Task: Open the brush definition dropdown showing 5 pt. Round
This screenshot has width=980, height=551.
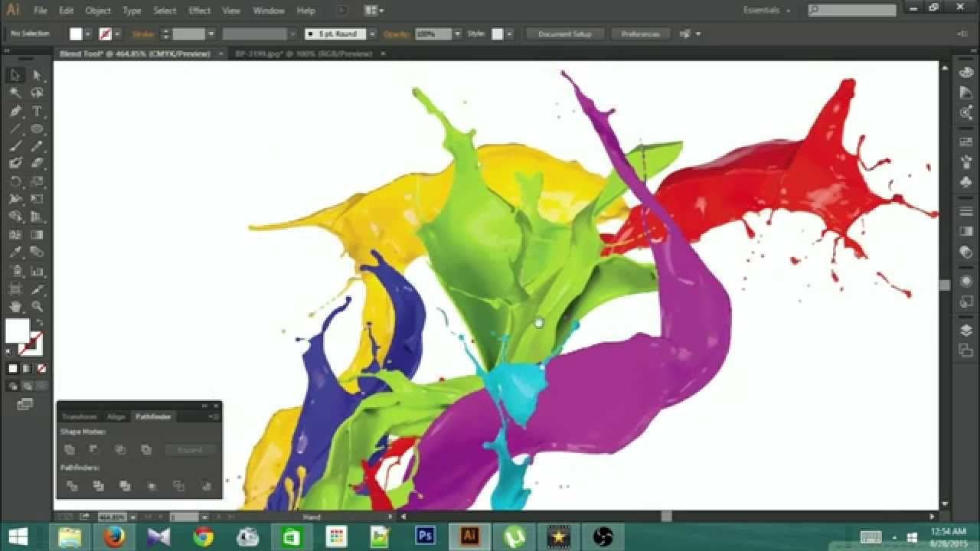Action: click(x=373, y=34)
